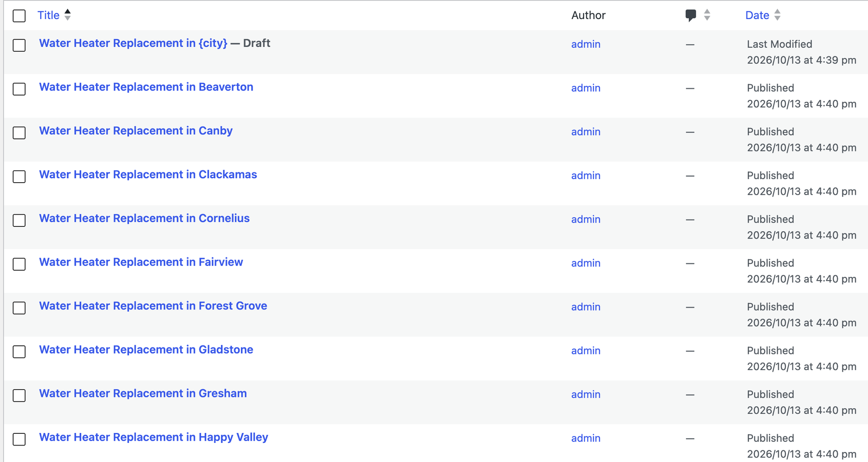Screen dimensions: 868x462
Task: Select the Canby row checkbox
Action: (19, 133)
